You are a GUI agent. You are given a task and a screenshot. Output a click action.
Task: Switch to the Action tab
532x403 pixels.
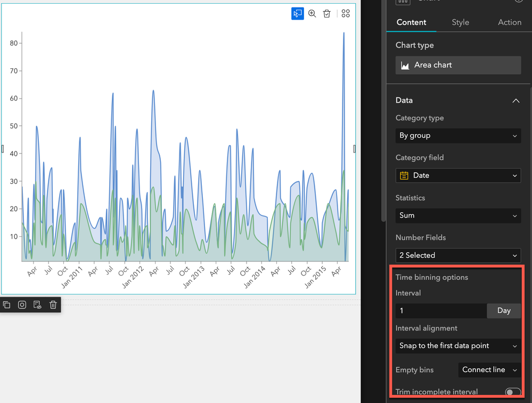510,22
